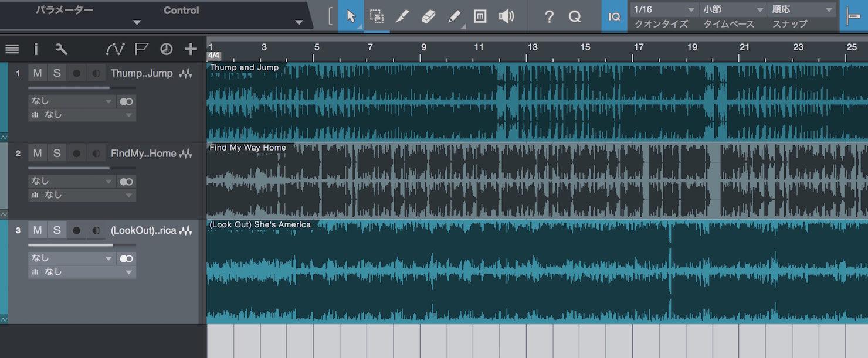Open the question mark help tool
The height and width of the screenshot is (358, 868).
coord(549,16)
